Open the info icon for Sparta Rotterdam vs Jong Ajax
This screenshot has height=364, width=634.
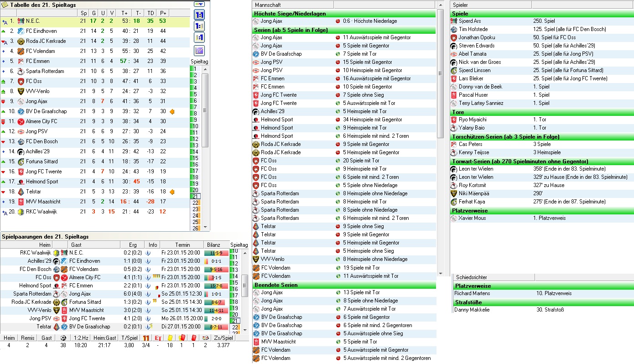pyautogui.click(x=148, y=294)
